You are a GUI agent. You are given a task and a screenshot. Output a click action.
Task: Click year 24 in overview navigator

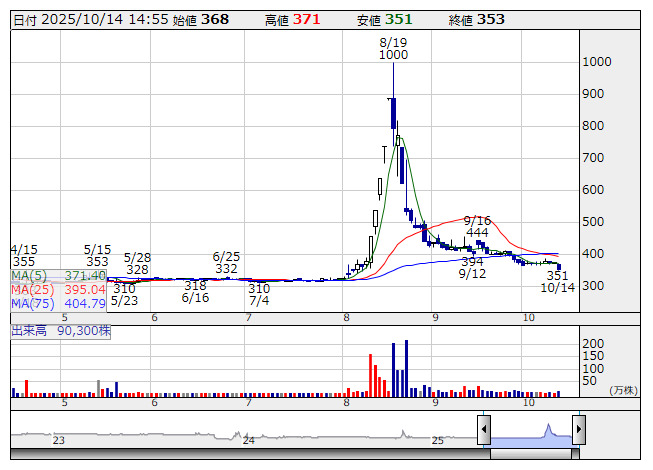[248, 440]
